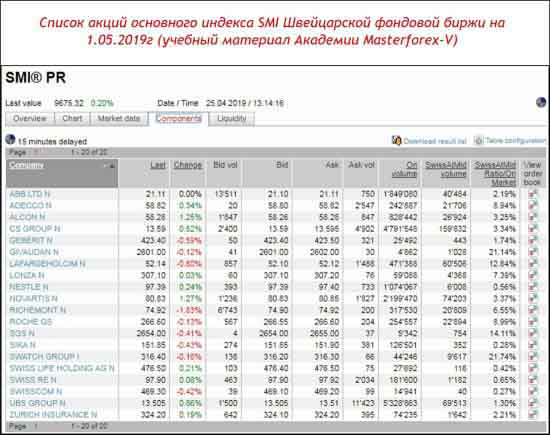This screenshot has width=550, height=435.
Task: Open order book icon for SWISS RE N
Action: coord(533,380)
